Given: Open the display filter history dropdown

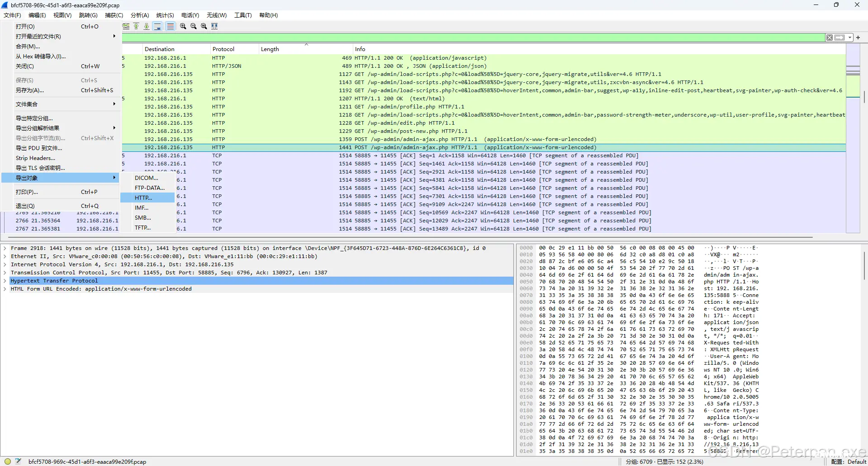Looking at the screenshot, I should click(850, 38).
